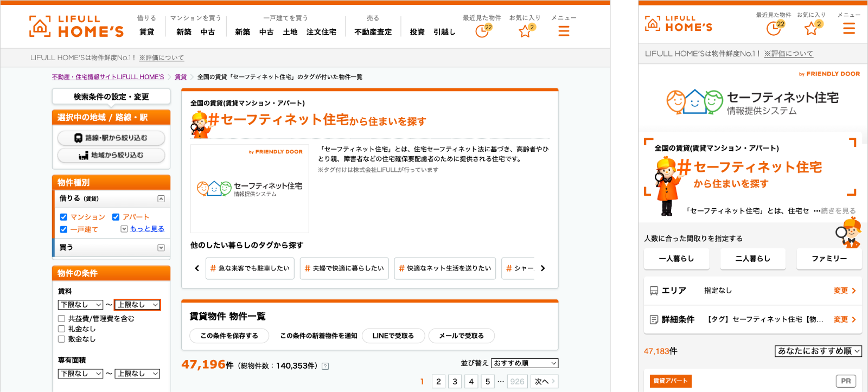Open the 賃料 上限なし dropdown
This screenshot has height=392, width=868.
point(137,305)
